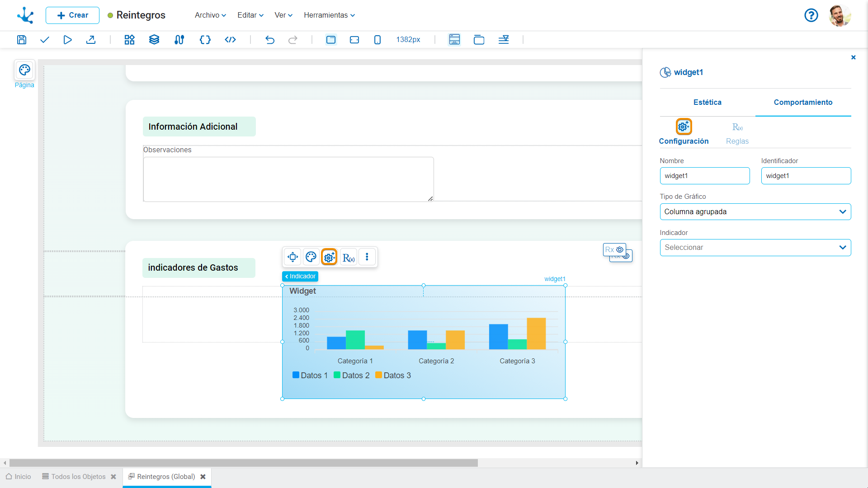Close the Reintegros (Global) tab
Screen dimensions: 868x488
pyautogui.click(x=203, y=477)
